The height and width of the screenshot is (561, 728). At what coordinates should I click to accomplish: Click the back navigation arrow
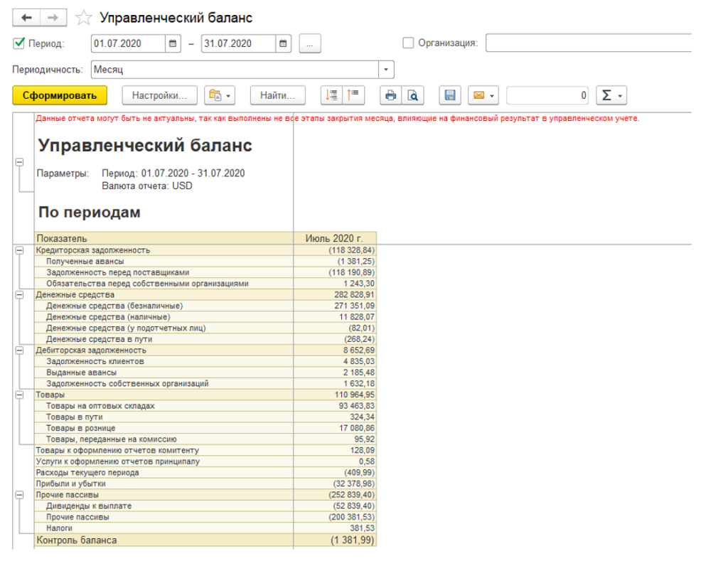click(x=26, y=18)
